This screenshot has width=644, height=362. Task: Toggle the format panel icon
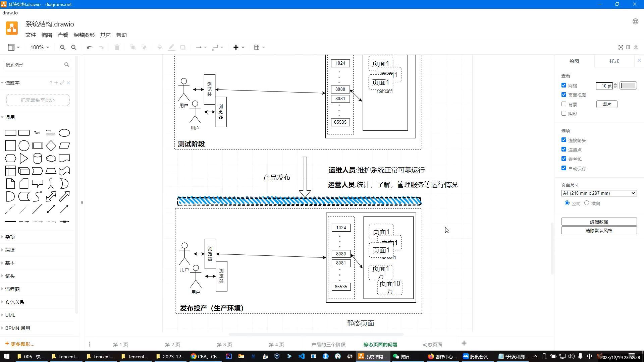[628, 47]
